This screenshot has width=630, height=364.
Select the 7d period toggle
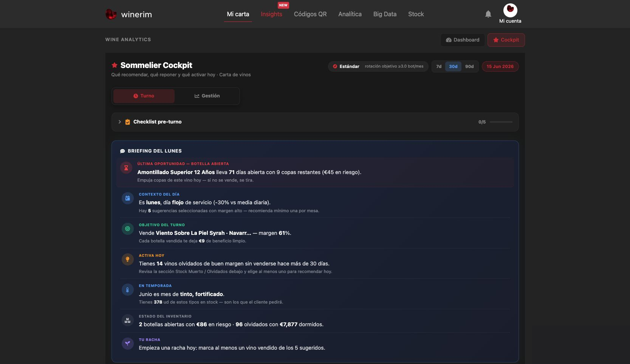[x=439, y=66]
